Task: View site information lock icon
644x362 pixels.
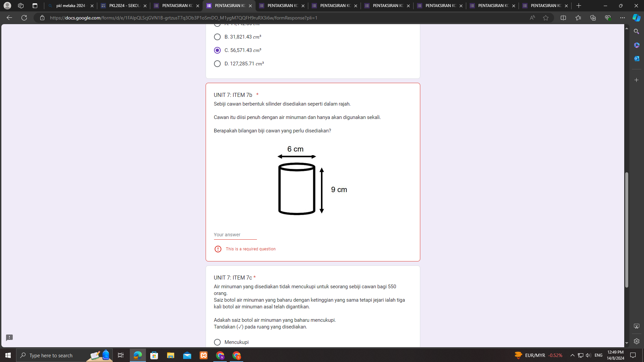Action: 42,18
